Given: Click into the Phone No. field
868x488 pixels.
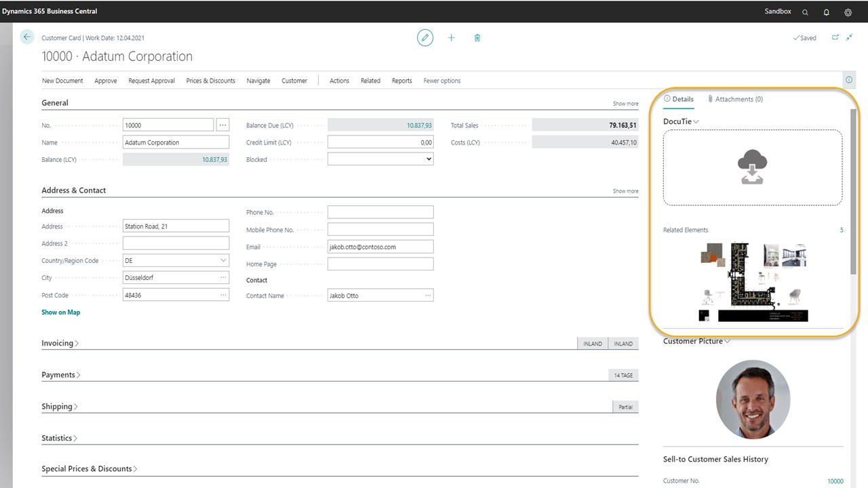Looking at the screenshot, I should click(x=380, y=212).
